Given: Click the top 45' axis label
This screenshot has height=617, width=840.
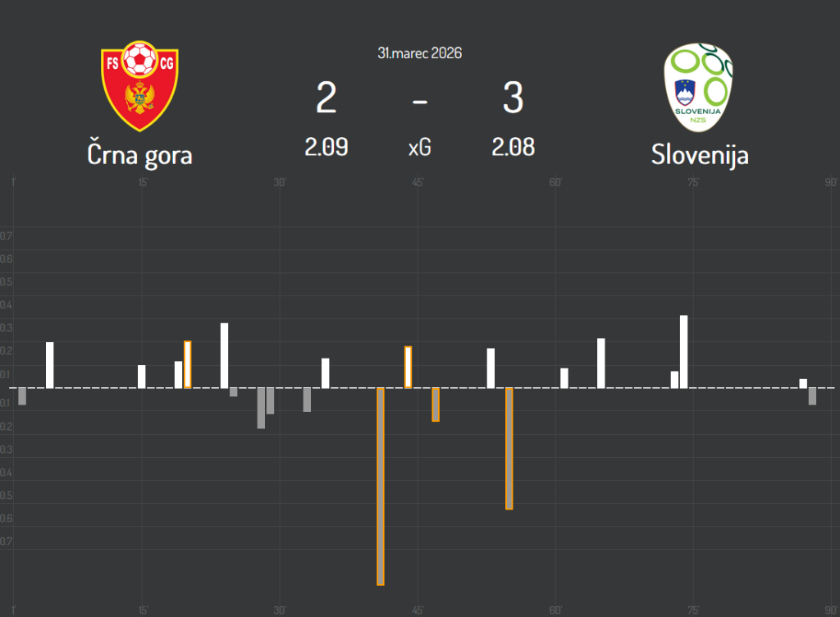Looking at the screenshot, I should point(418,182).
